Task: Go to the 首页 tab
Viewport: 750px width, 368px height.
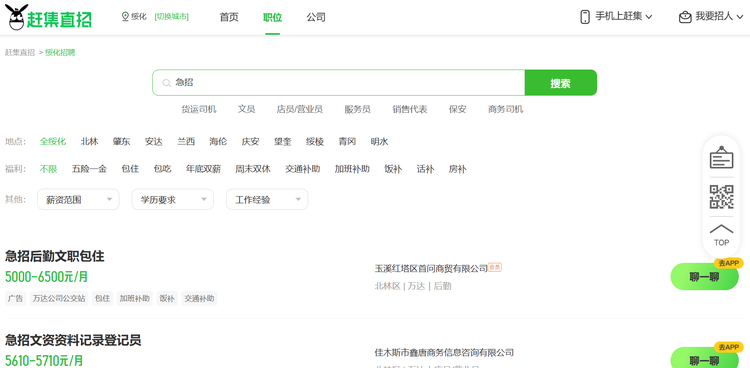Action: click(229, 17)
